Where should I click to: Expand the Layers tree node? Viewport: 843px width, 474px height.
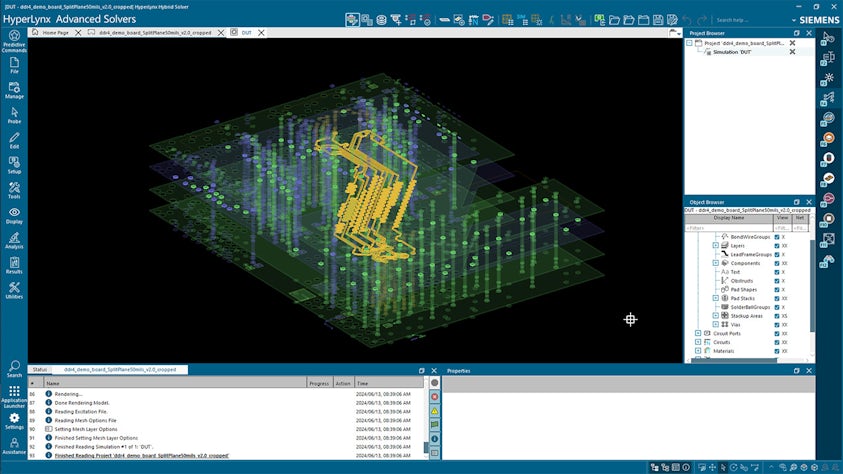coord(716,246)
